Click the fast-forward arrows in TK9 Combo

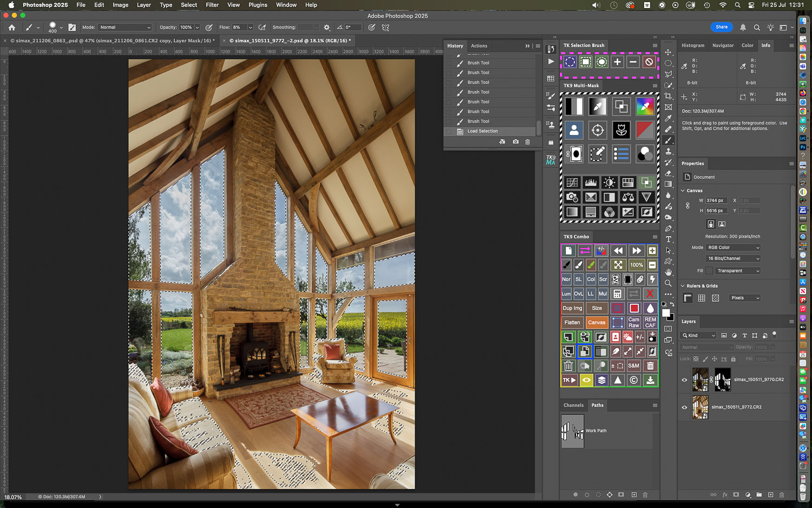[637, 251]
